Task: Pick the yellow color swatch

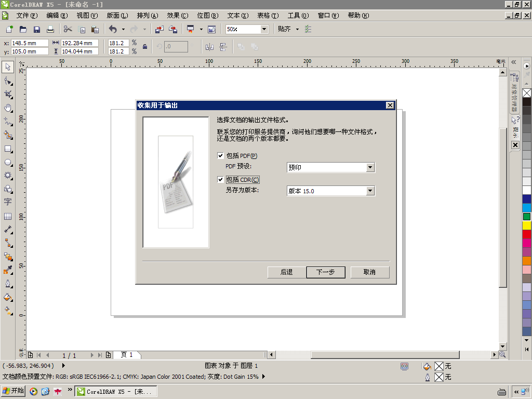Action: point(527,225)
